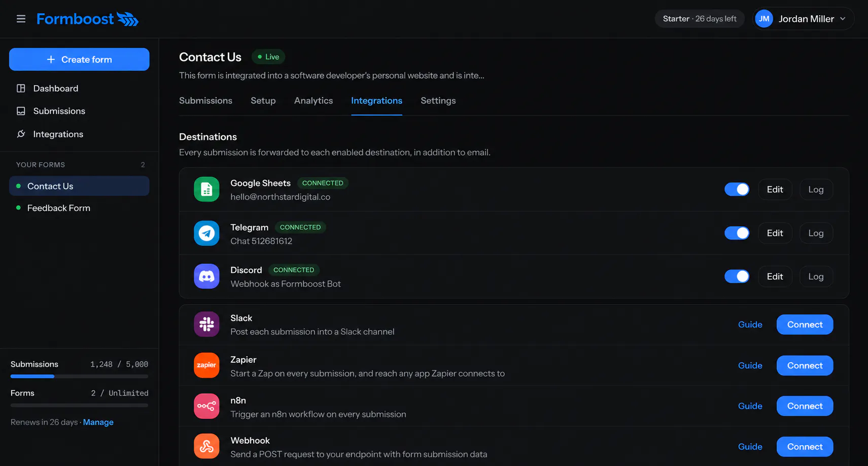Open the Discord Log
Screen dimensions: 868x466
coord(816,276)
